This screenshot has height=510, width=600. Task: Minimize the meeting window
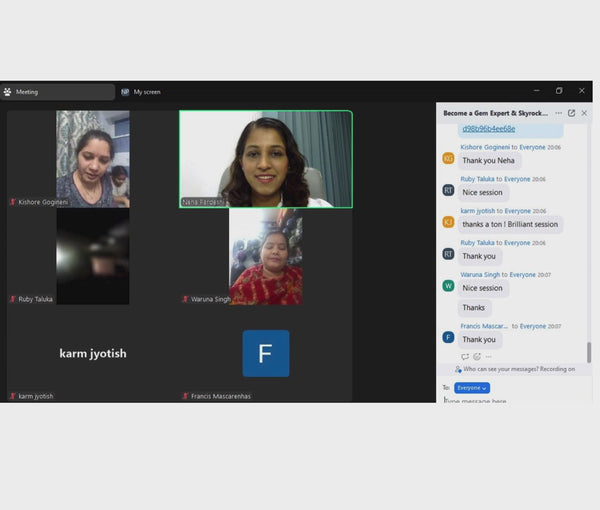point(537,91)
